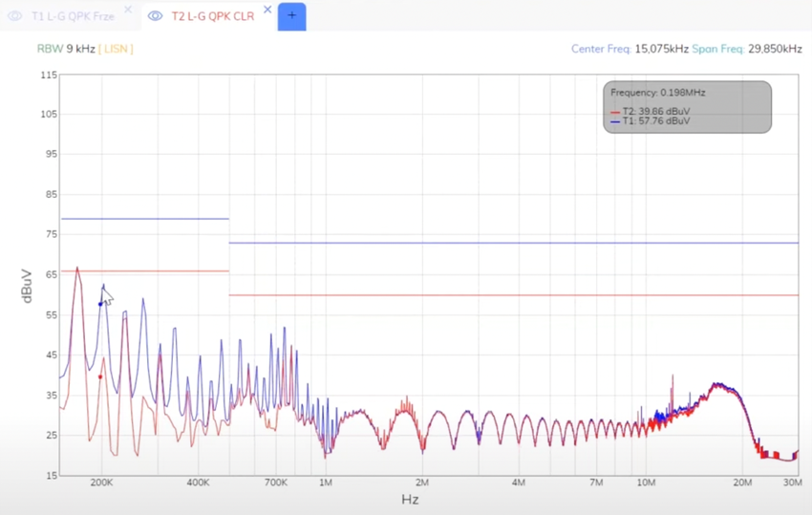812x515 pixels.
Task: Switch to the T1 L-G QPK Frze tab
Action: click(73, 16)
